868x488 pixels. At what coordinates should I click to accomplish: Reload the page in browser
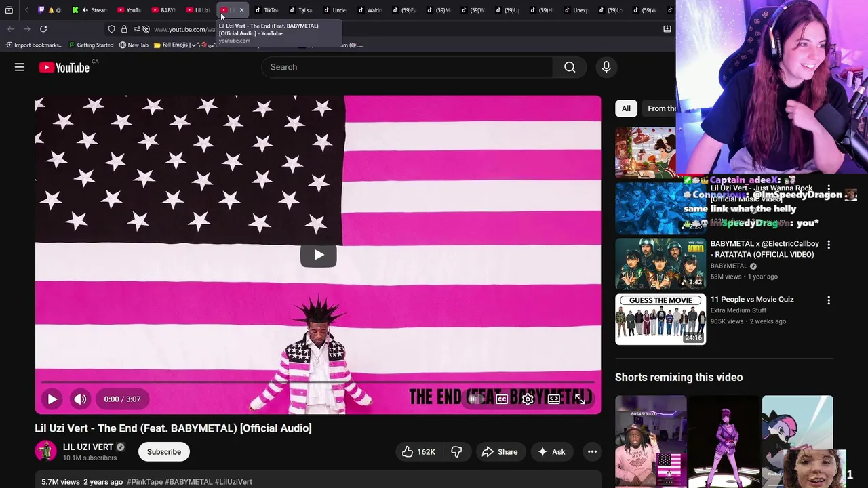coord(43,29)
